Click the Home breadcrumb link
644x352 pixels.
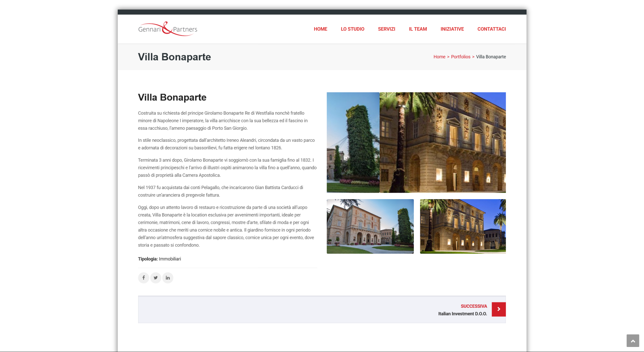click(439, 57)
